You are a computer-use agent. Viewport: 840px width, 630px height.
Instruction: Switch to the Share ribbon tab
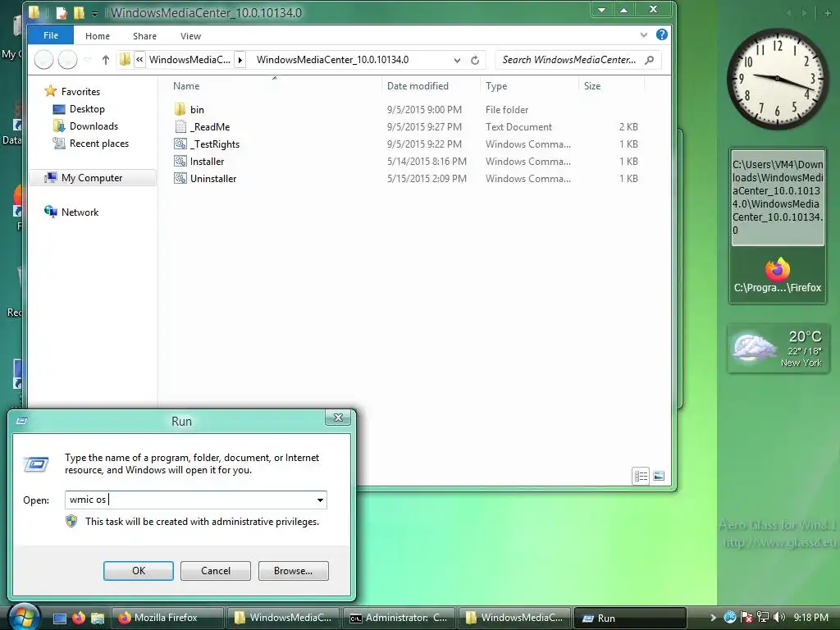click(x=144, y=36)
